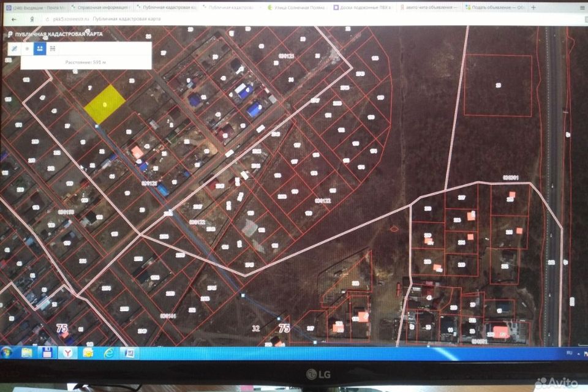Click the rightmost measurement panel icon
The height and width of the screenshot is (392, 588).
[x=53, y=48]
